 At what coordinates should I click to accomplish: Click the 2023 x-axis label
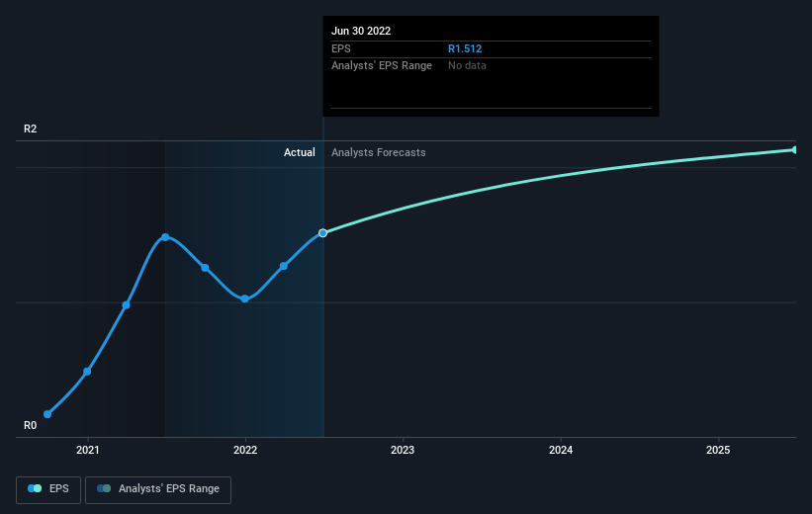coord(403,450)
